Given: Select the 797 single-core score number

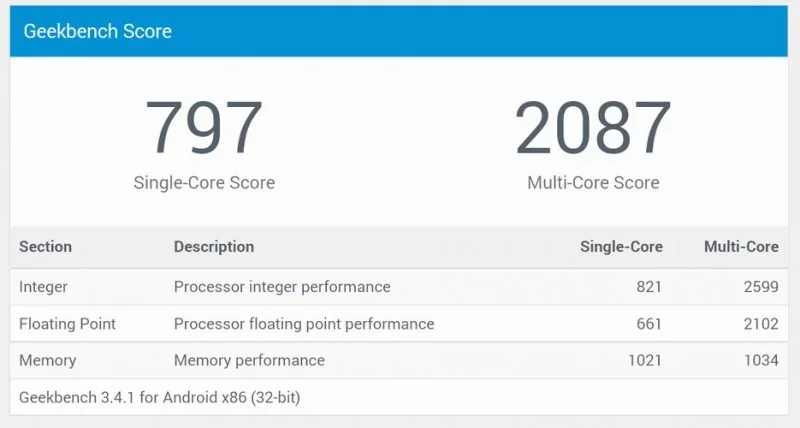Looking at the screenshot, I should [x=204, y=128].
